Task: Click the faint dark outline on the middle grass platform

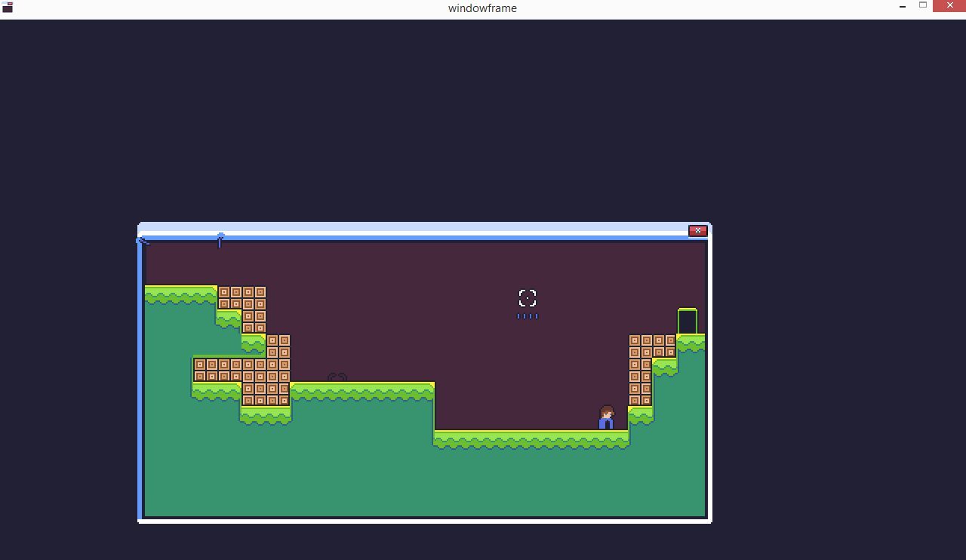Action: [x=337, y=377]
